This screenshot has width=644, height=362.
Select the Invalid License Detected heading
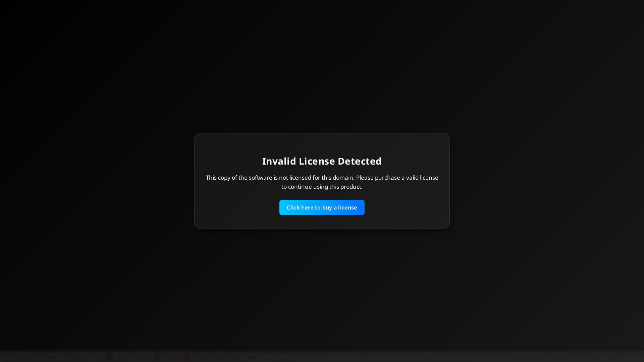(322, 161)
